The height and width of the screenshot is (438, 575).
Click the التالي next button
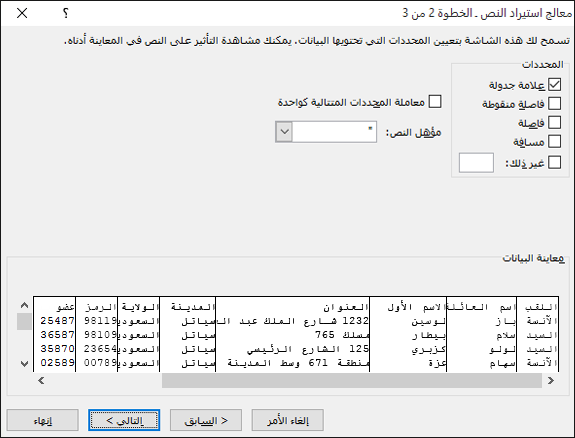pyautogui.click(x=124, y=420)
